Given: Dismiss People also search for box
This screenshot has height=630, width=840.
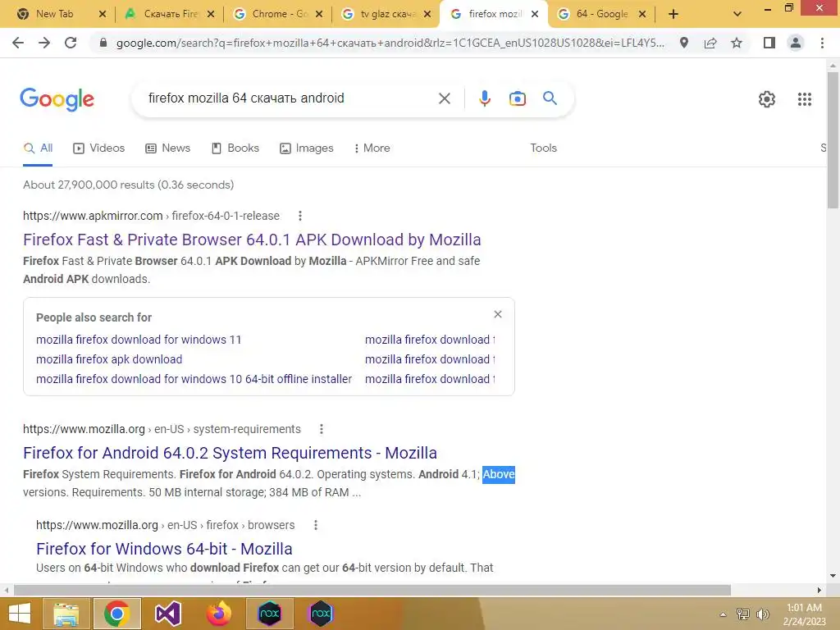Looking at the screenshot, I should 498,314.
